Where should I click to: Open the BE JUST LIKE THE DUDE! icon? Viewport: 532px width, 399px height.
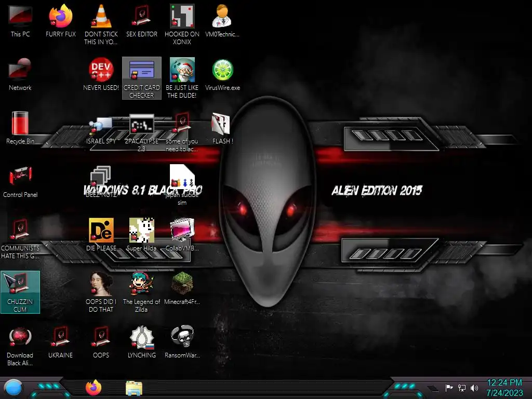point(182,78)
